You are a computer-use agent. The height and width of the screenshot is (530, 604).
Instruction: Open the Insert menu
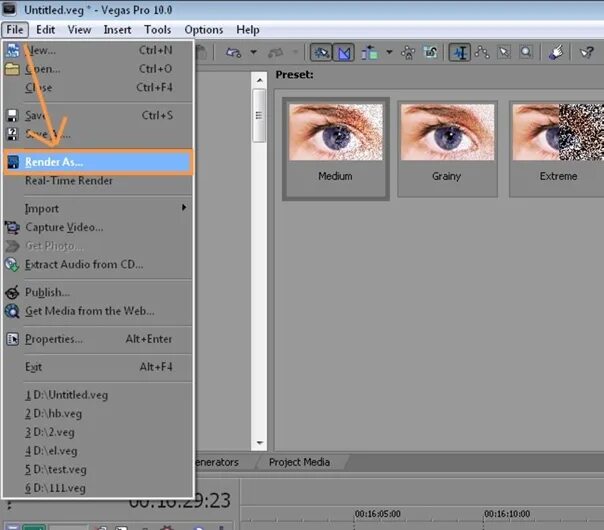[117, 30]
